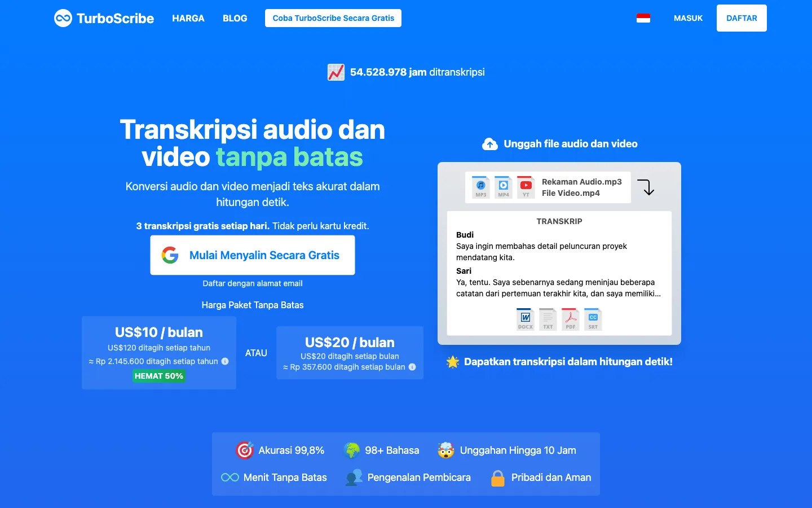Image resolution: width=812 pixels, height=508 pixels.
Task: Select the YT YouTube file icon
Action: coord(526,187)
